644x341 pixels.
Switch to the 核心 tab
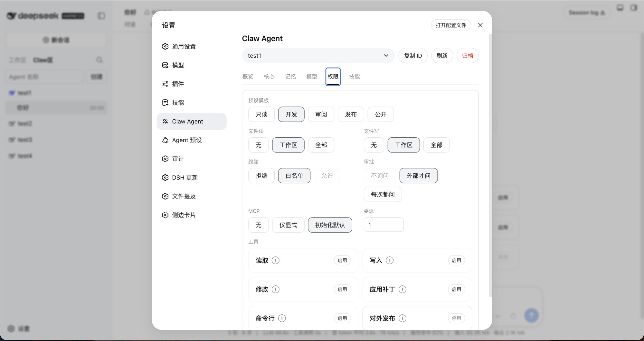pos(269,77)
